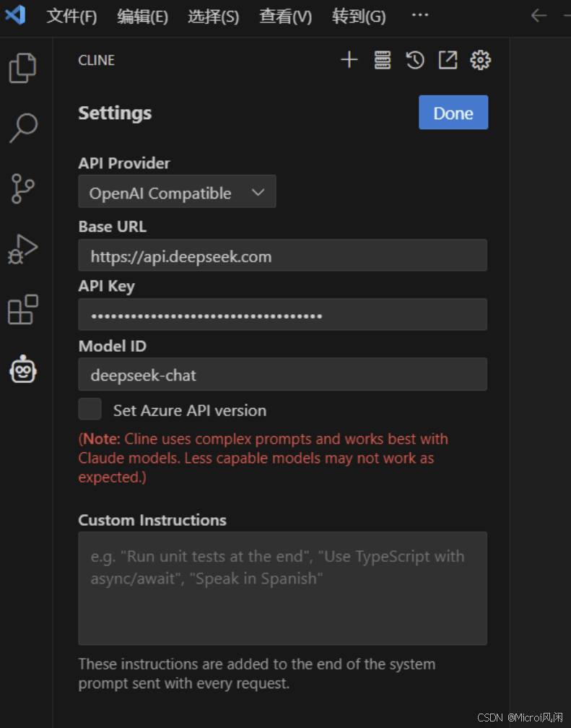Open the Search view in activity bar

[x=23, y=128]
